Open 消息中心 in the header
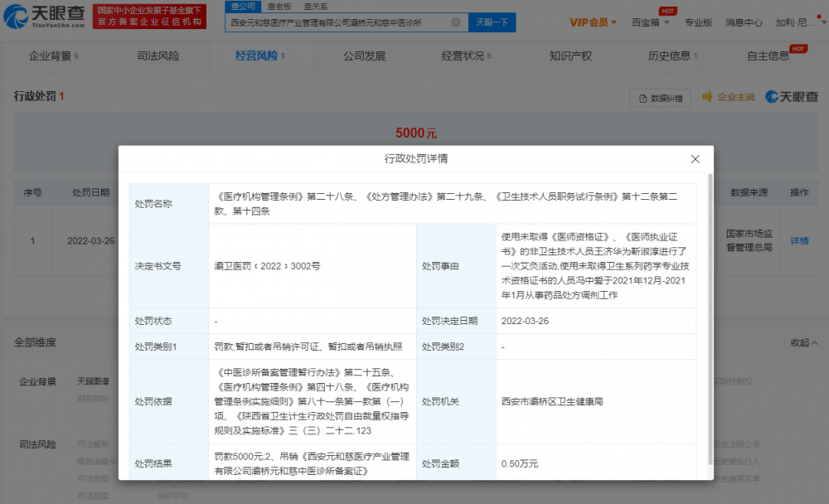829x504 pixels. [x=744, y=22]
